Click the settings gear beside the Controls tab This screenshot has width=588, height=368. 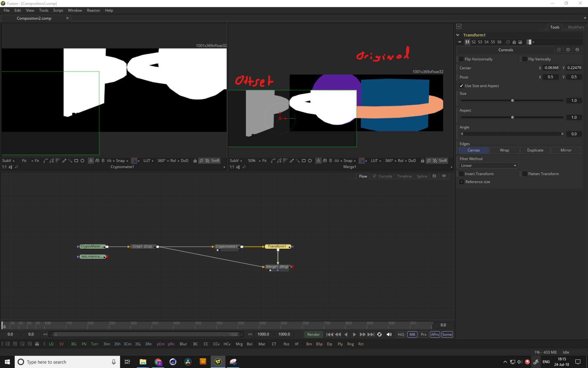[x=568, y=49]
